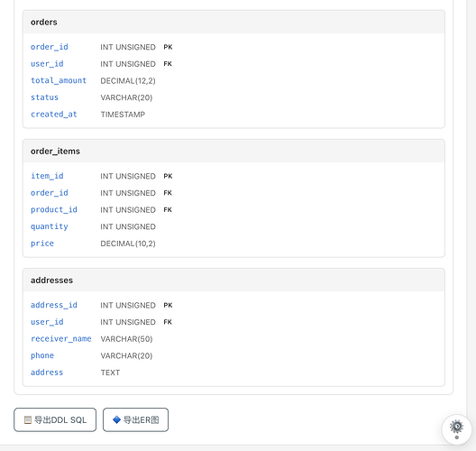
Task: Click user_id field in addresses table
Action: coord(47,322)
